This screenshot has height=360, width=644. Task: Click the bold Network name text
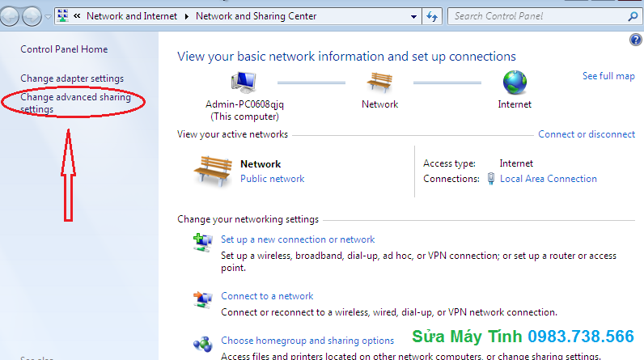point(261,164)
